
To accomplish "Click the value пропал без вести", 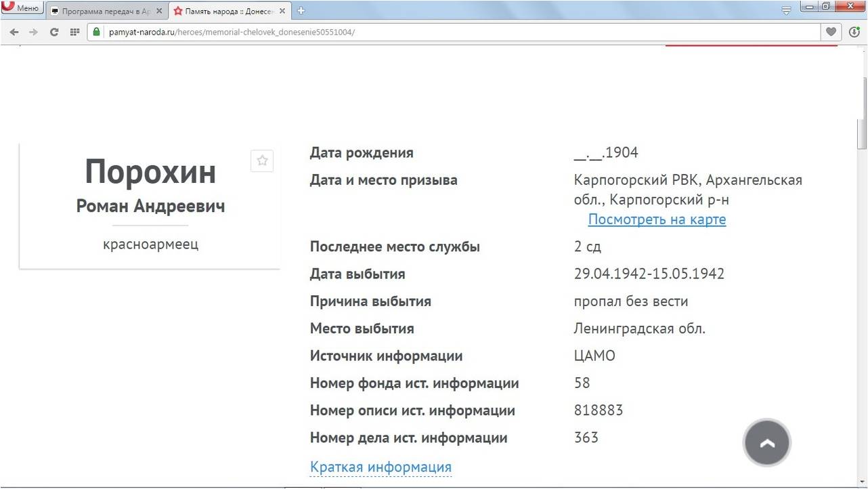I will click(x=631, y=301).
